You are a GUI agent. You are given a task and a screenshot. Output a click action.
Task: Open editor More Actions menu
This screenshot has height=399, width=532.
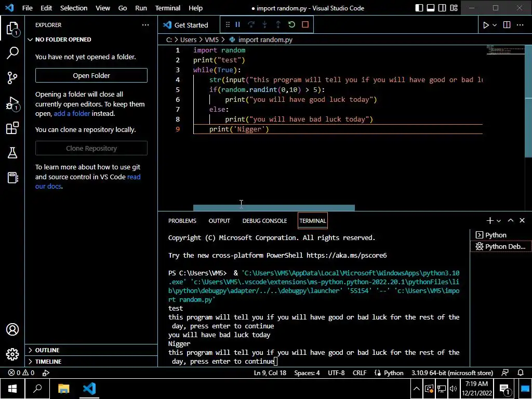click(x=520, y=25)
